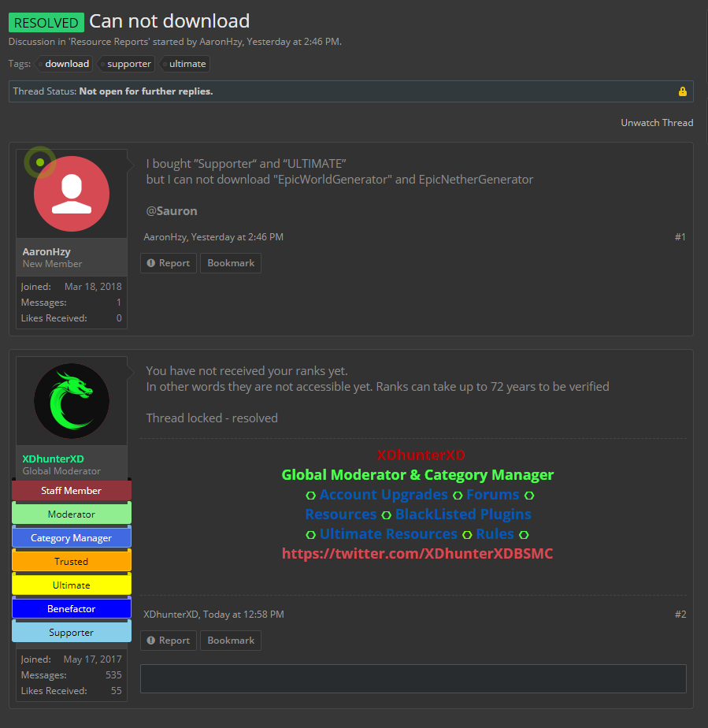Open BlackListed Plugins signature link

coord(463,514)
